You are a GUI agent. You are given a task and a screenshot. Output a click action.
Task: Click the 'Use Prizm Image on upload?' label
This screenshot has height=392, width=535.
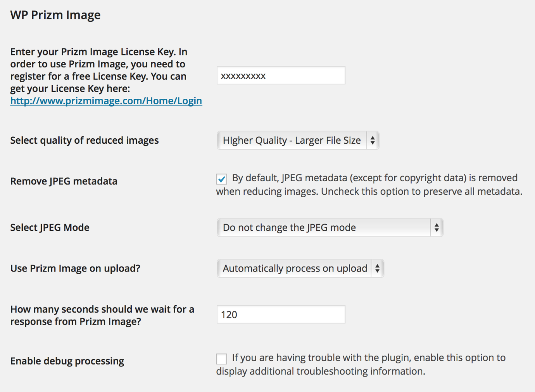[75, 268]
